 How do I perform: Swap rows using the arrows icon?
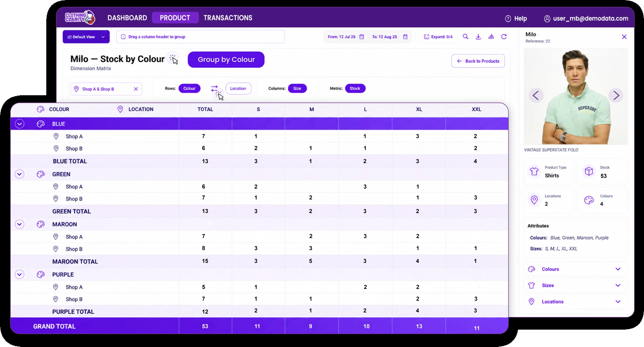(x=214, y=88)
